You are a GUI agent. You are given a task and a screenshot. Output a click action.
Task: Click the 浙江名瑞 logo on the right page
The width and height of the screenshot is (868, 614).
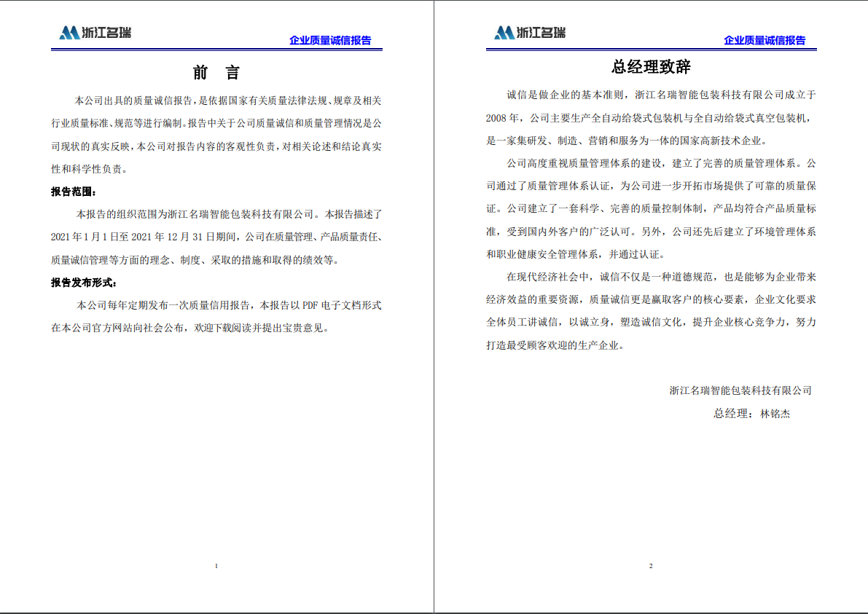(x=530, y=33)
